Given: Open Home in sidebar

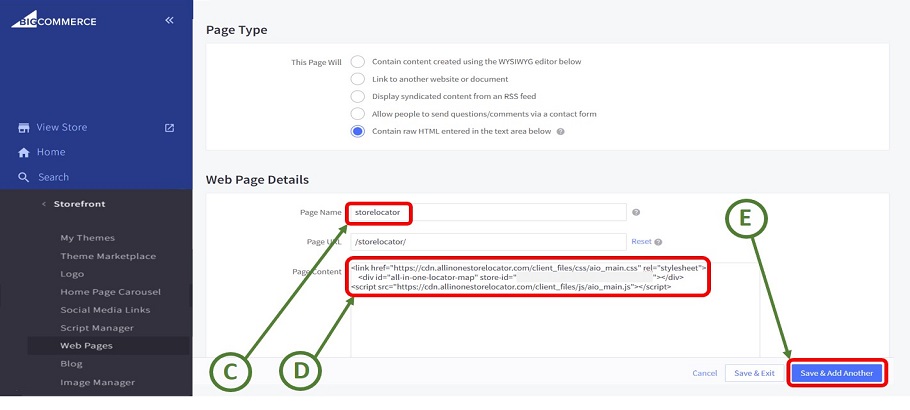Looking at the screenshot, I should point(51,152).
